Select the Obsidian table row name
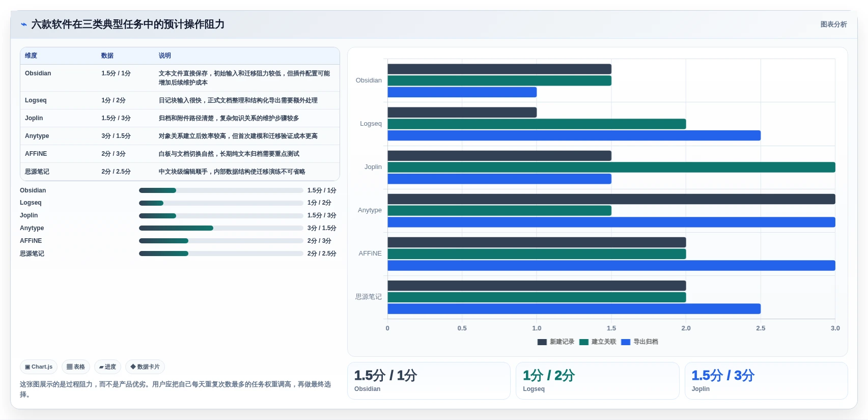This screenshot has width=868, height=420. [x=38, y=73]
